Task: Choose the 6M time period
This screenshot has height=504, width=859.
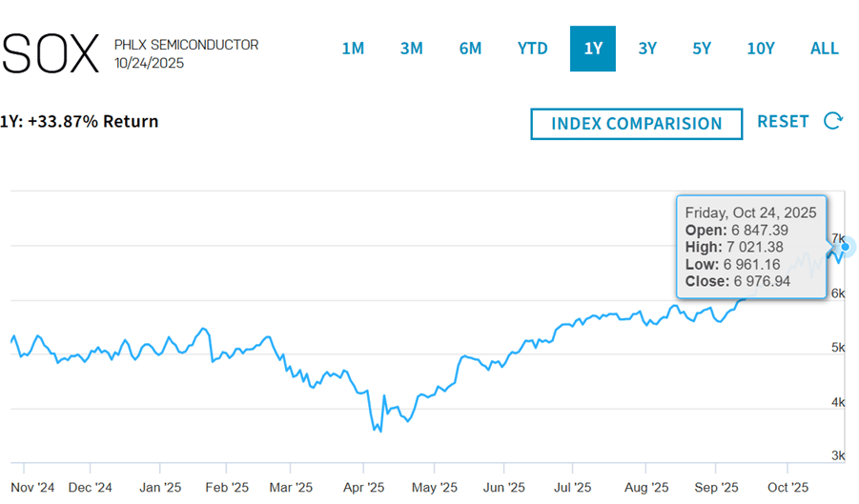Action: pos(470,49)
